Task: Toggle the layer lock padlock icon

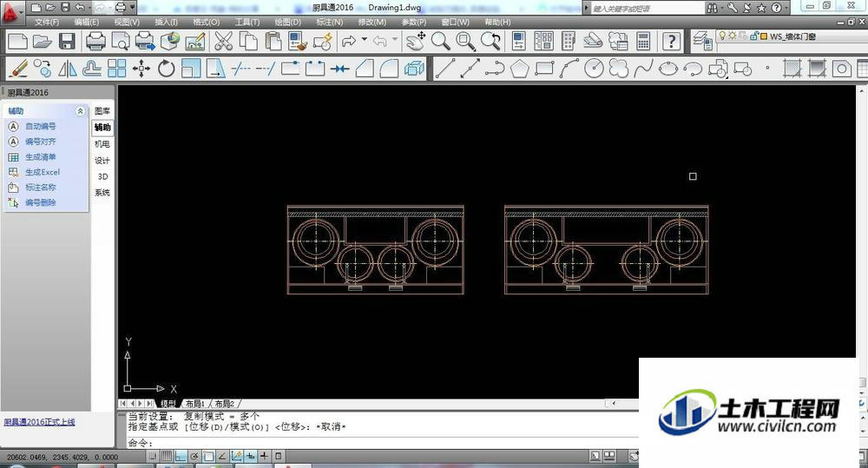Action: click(754, 36)
